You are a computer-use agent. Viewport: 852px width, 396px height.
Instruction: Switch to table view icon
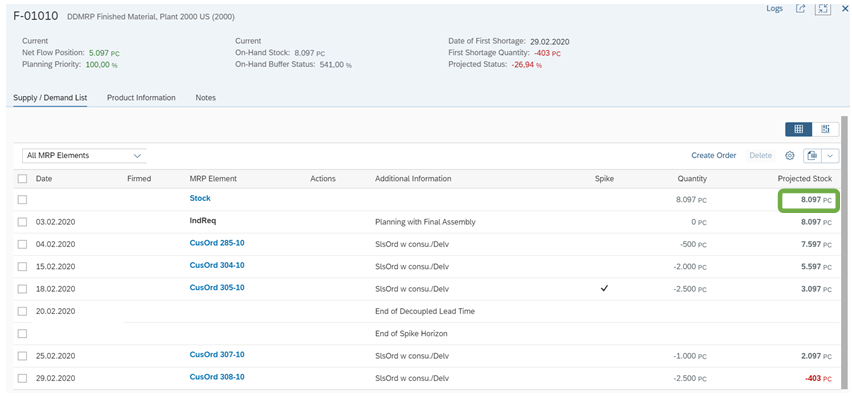click(799, 129)
